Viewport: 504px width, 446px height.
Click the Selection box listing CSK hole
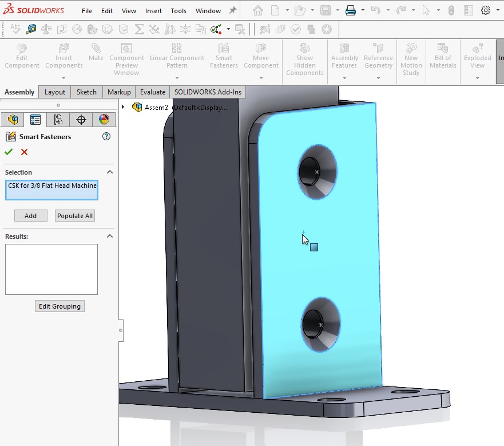point(51,190)
